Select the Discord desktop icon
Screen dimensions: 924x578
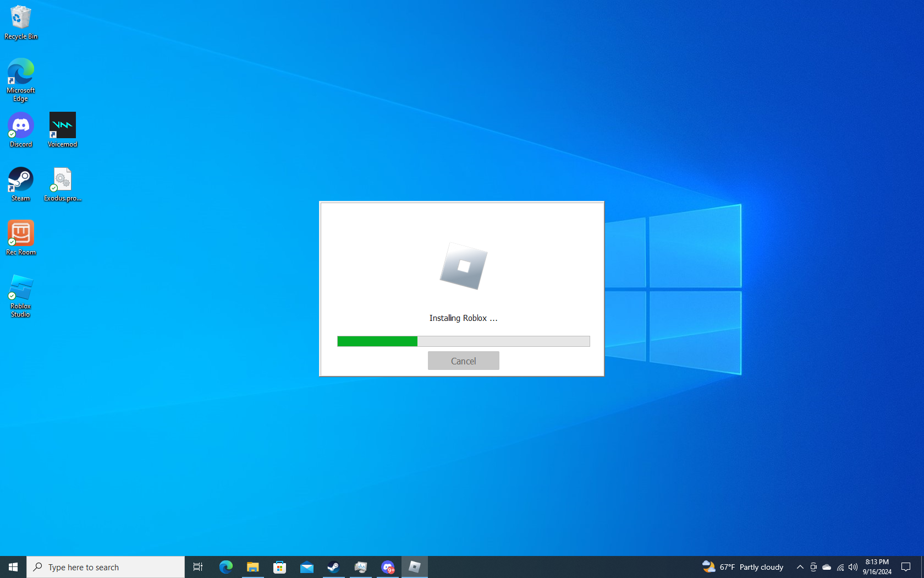coord(21,130)
